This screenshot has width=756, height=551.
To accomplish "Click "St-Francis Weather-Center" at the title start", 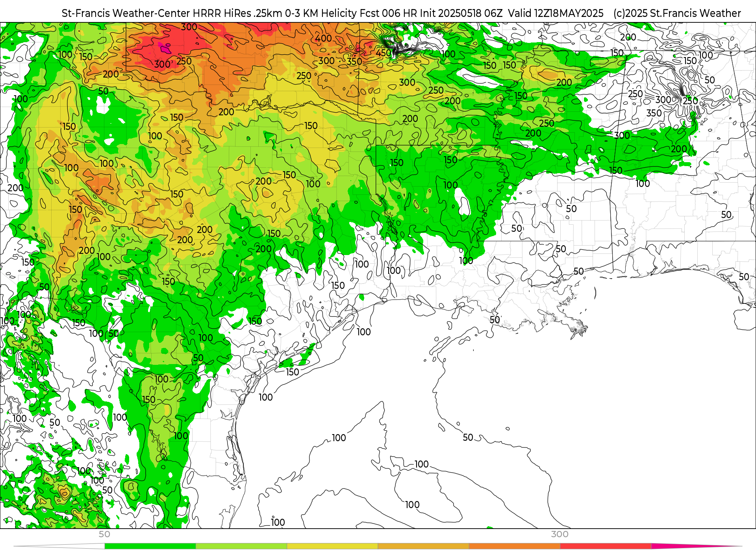I will [126, 13].
